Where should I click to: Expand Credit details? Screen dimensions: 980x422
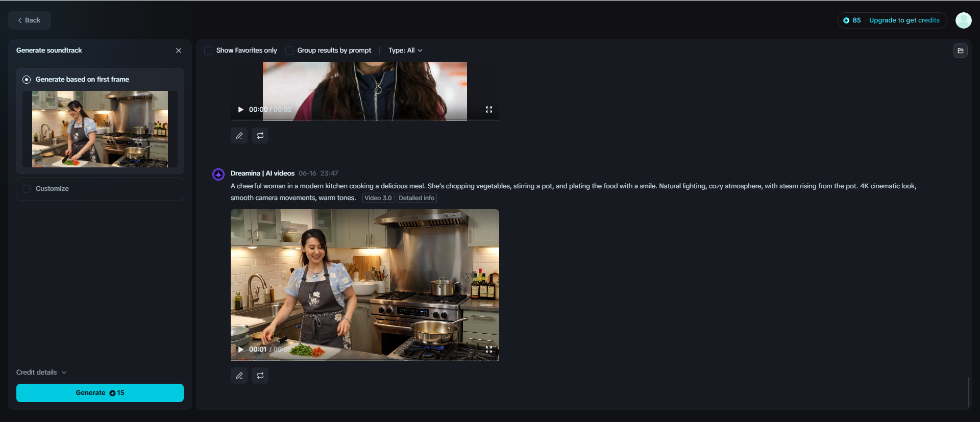tap(41, 373)
